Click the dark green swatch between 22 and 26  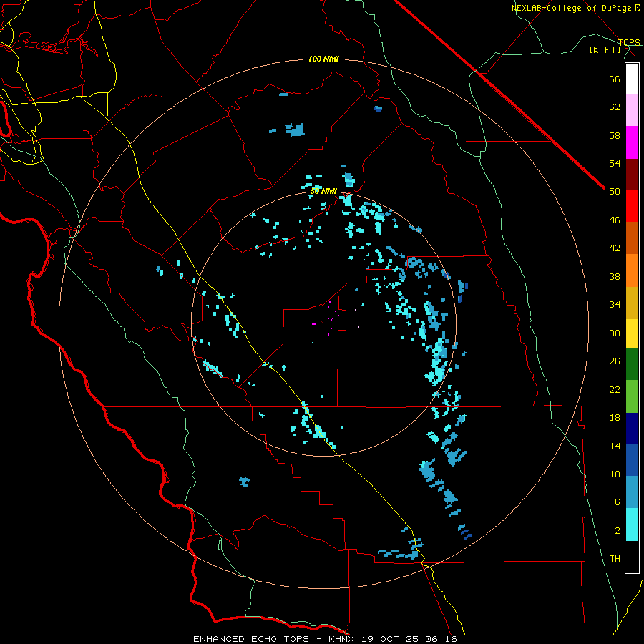632,364
